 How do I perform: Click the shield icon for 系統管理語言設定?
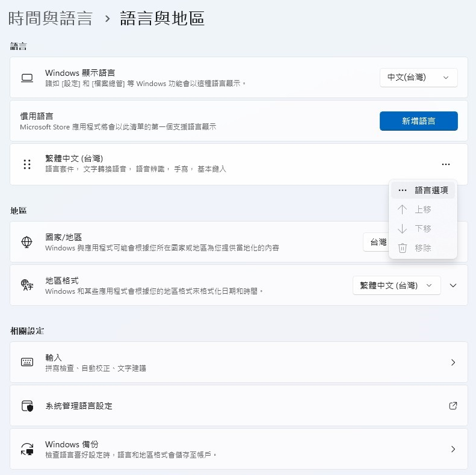[x=26, y=406]
